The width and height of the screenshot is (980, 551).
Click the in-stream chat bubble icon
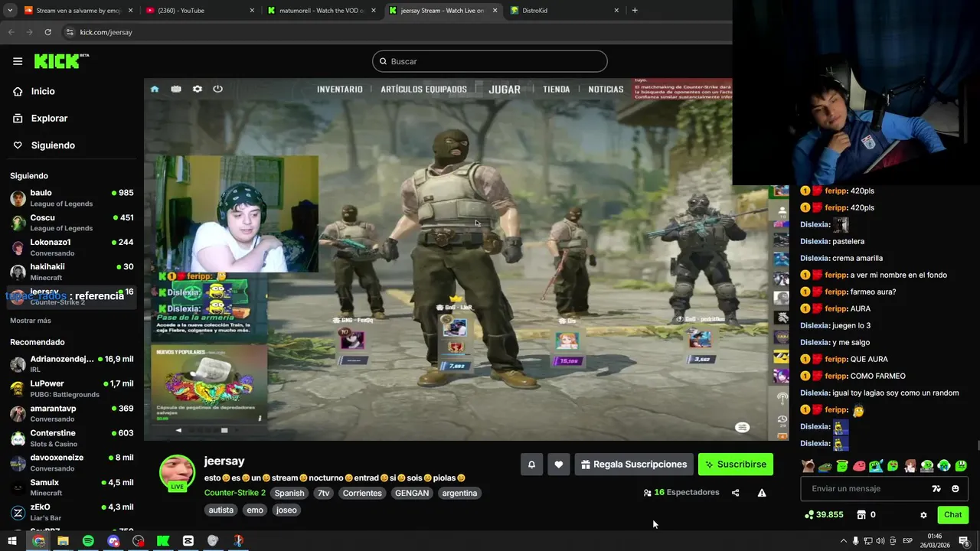[742, 428]
